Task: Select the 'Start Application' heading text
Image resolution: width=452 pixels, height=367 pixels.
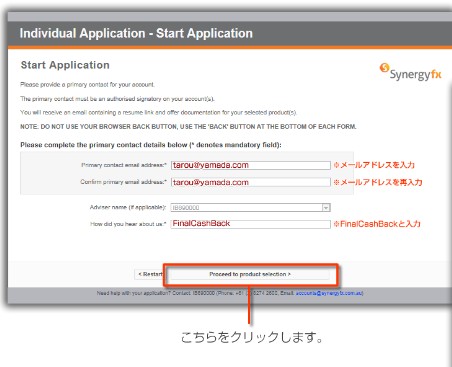Action: tap(65, 65)
